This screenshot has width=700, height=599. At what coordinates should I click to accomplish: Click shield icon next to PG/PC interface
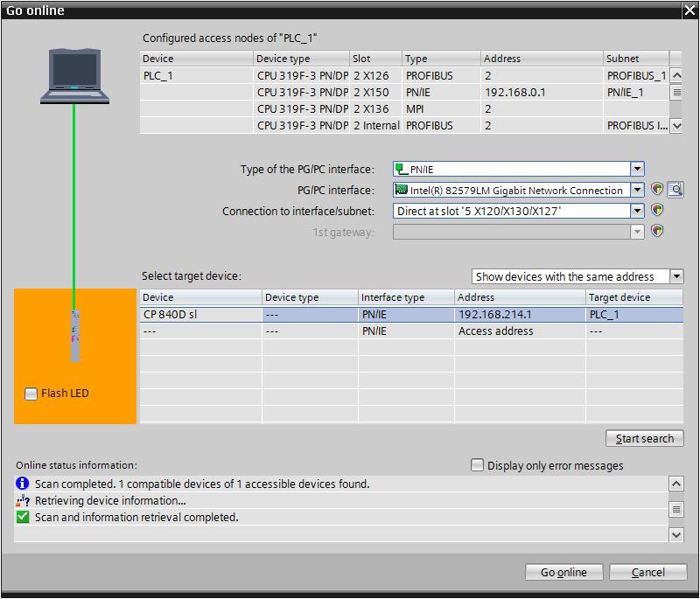pos(657,190)
